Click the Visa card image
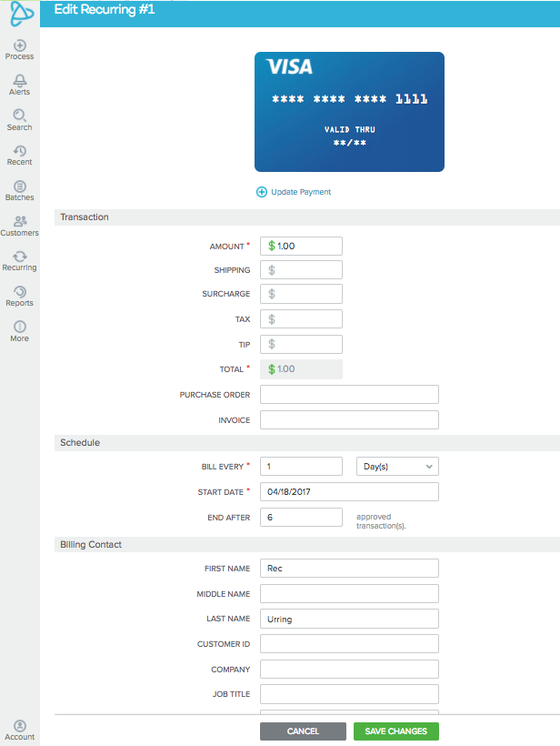The height and width of the screenshot is (746, 560). click(349, 112)
